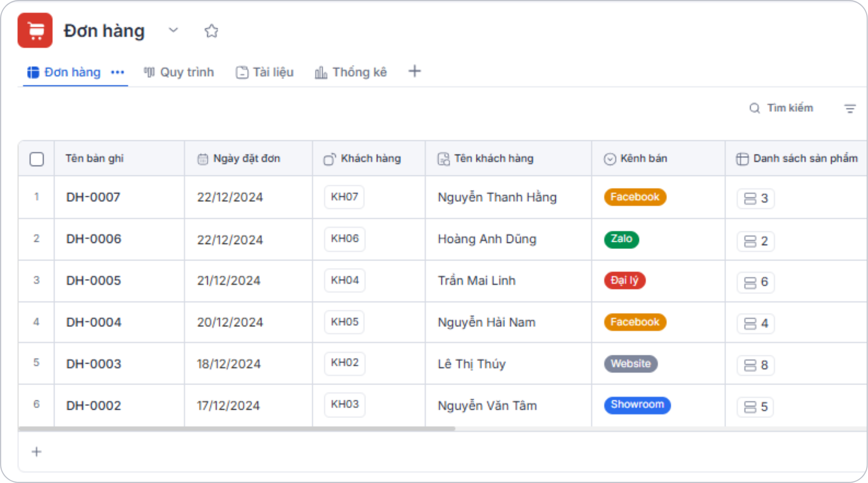Switch to the Thống kê tab
The width and height of the screenshot is (868, 483).
(351, 72)
